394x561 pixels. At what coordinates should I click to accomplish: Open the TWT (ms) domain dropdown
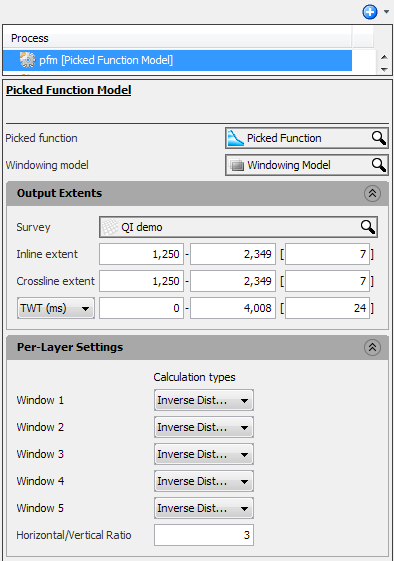coord(56,308)
